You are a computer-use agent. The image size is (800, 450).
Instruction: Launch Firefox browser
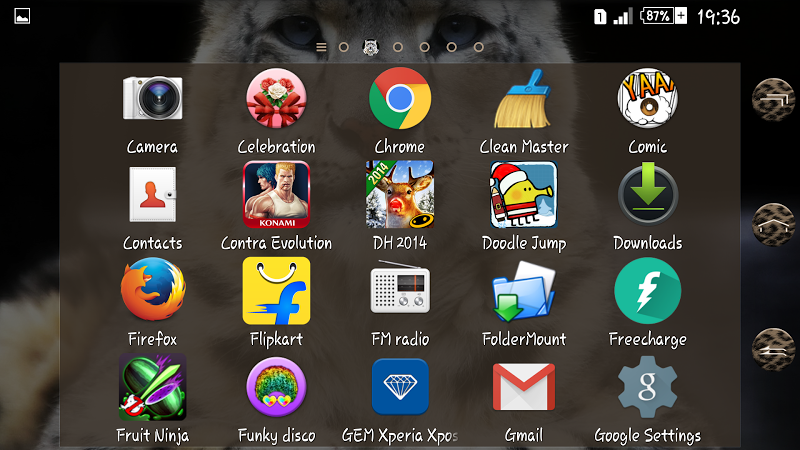153,290
